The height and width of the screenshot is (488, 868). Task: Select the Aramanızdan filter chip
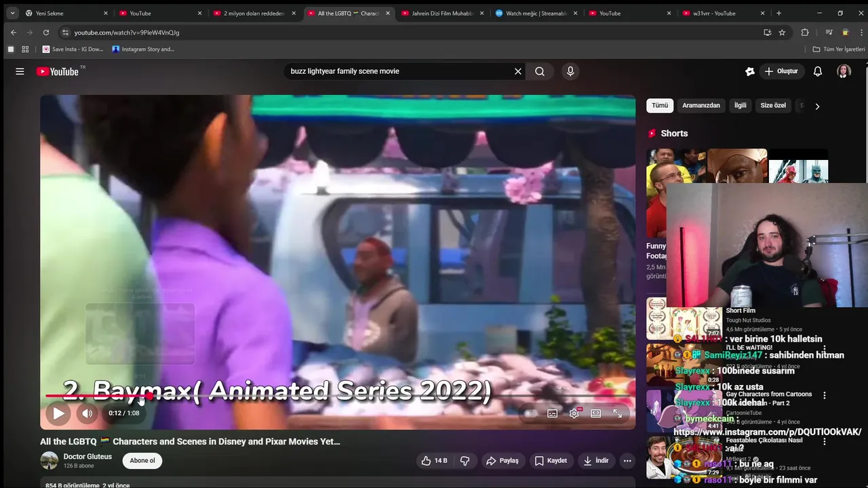[701, 106]
